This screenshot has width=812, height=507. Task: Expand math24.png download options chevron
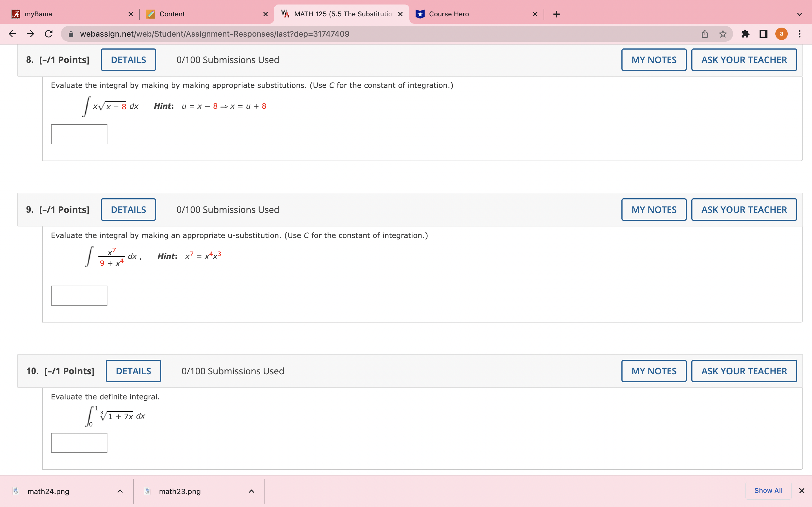pos(120,491)
